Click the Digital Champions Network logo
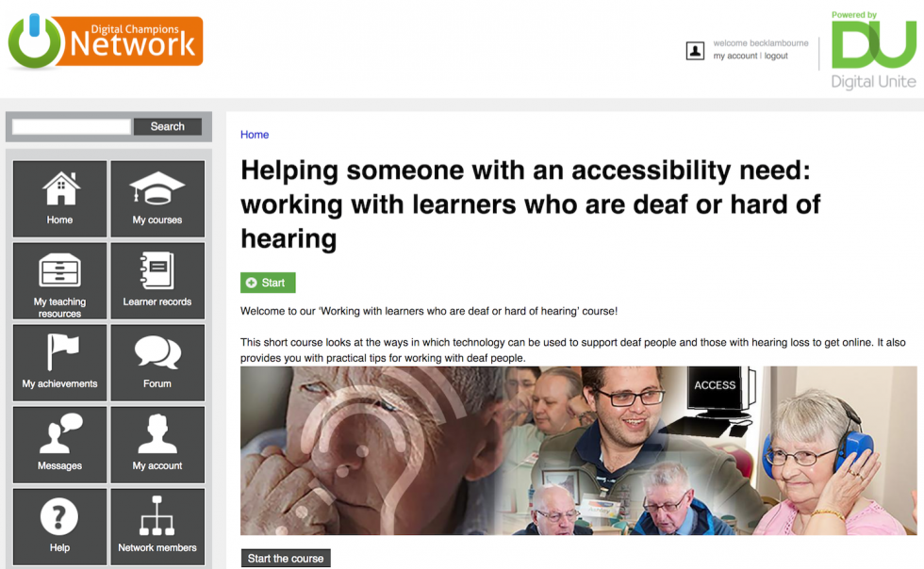 coord(106,41)
